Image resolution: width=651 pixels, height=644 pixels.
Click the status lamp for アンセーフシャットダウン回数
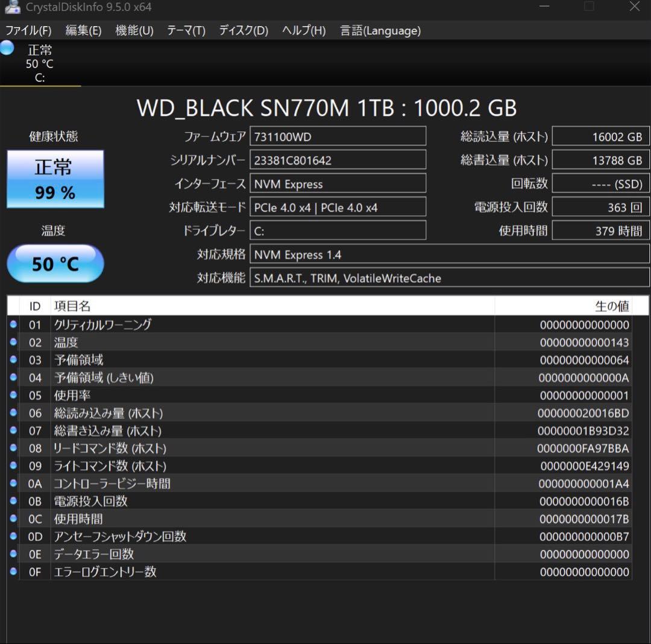pos(14,536)
